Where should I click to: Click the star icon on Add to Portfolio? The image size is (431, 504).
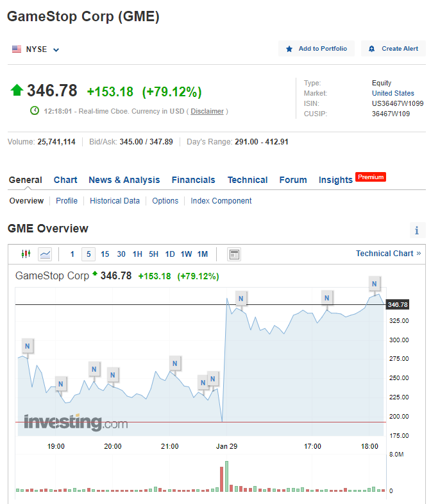click(x=289, y=49)
